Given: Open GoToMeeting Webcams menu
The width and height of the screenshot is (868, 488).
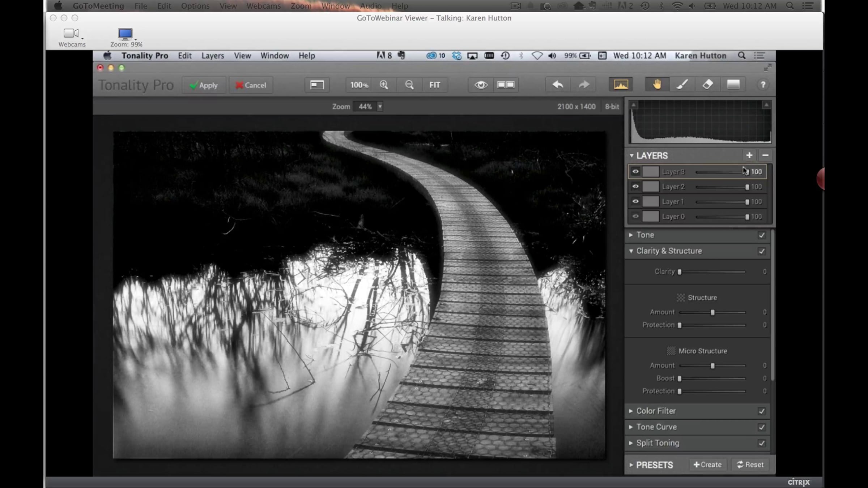Looking at the screenshot, I should click(x=264, y=6).
